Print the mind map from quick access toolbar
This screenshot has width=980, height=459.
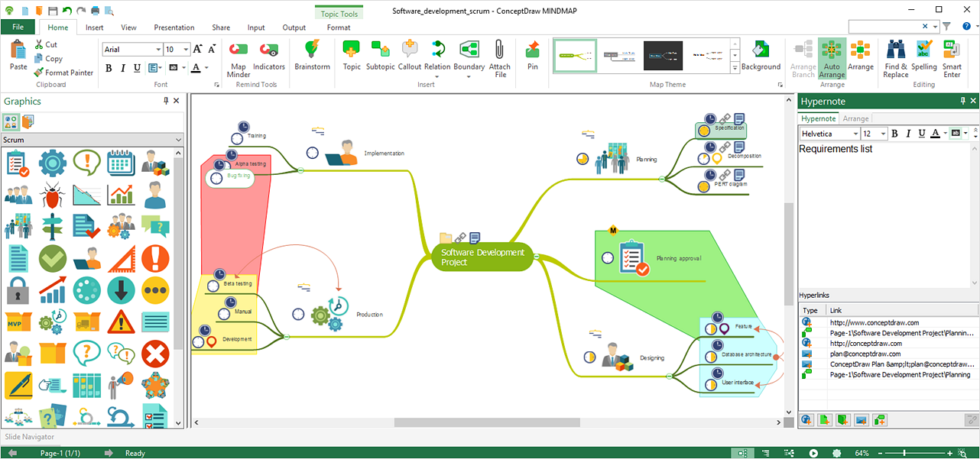[96, 11]
